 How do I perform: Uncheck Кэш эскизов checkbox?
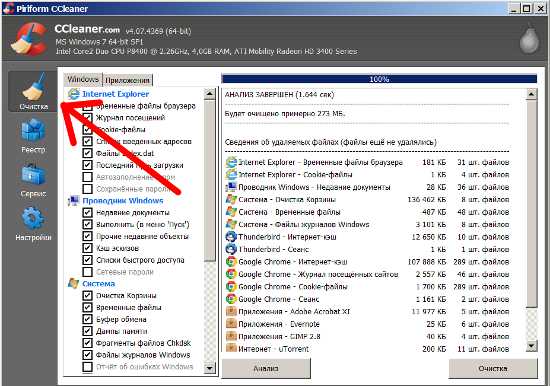click(x=87, y=248)
